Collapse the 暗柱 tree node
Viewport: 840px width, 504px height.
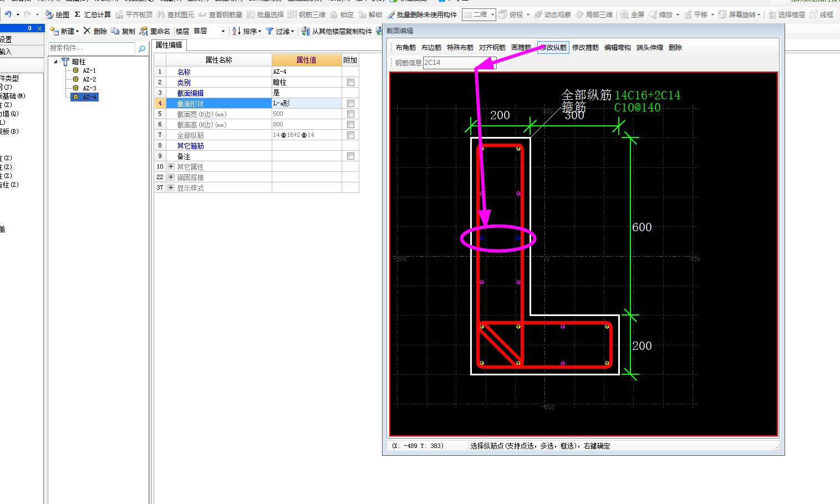(55, 62)
